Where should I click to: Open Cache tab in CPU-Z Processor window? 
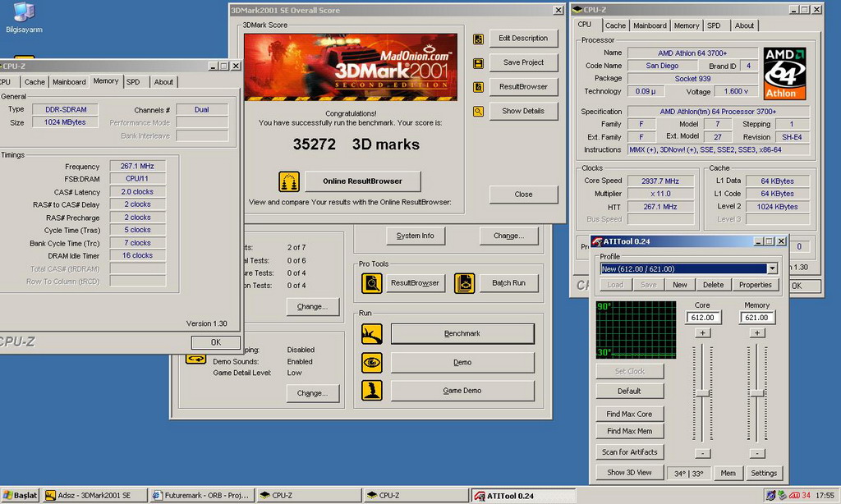(x=615, y=25)
